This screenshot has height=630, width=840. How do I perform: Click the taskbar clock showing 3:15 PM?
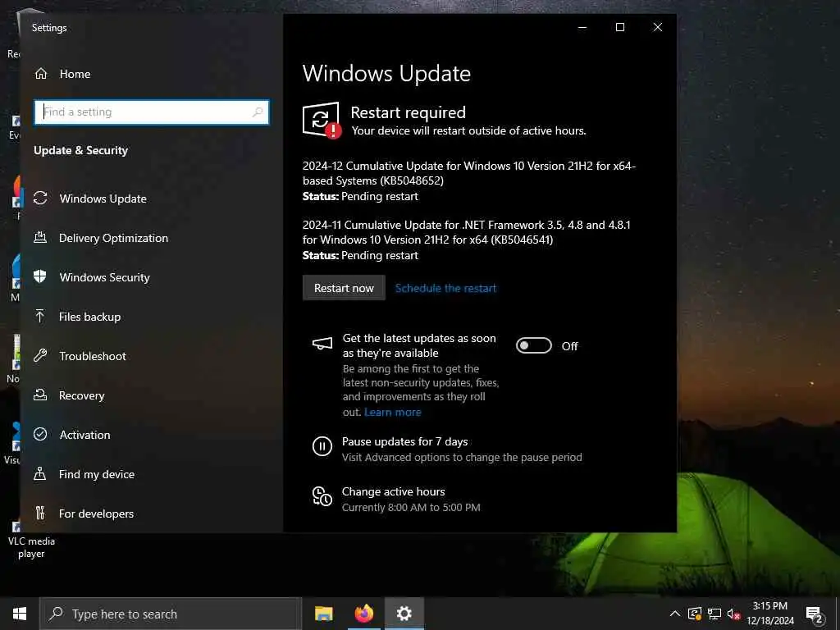point(769,614)
